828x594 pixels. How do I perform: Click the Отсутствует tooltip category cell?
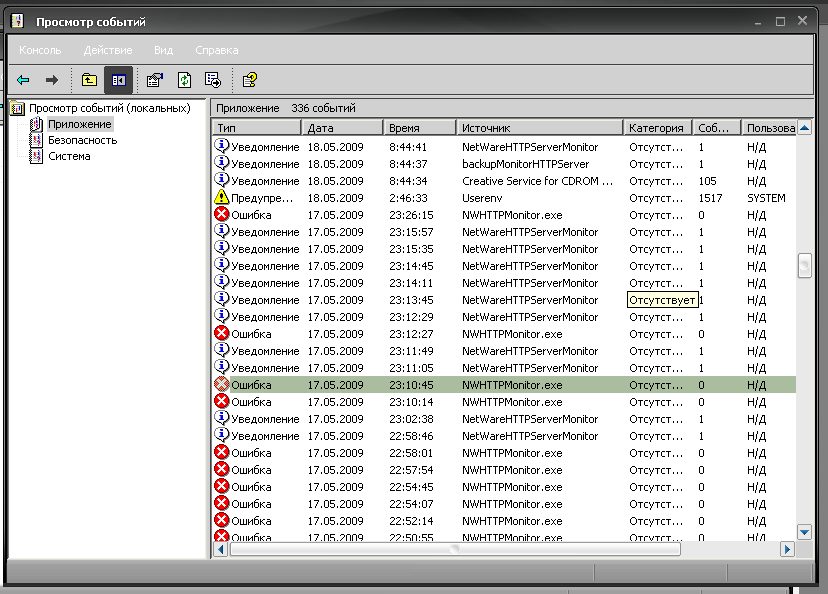662,300
